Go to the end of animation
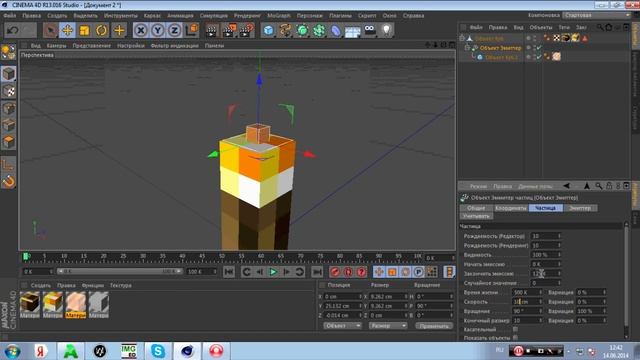This screenshot has height=360, width=640. [317, 272]
